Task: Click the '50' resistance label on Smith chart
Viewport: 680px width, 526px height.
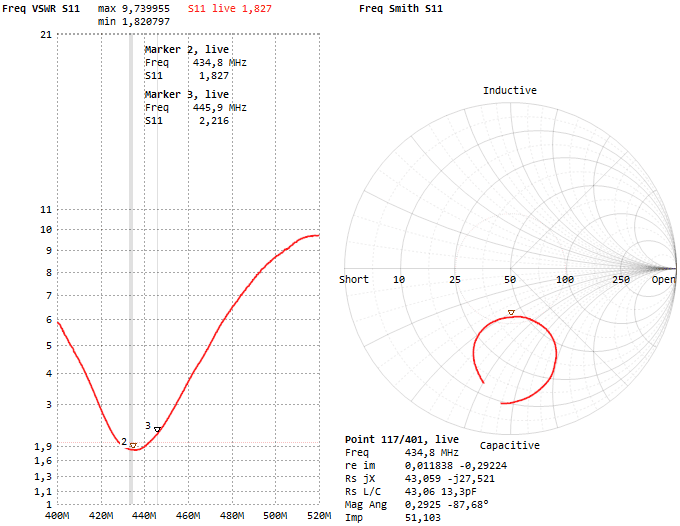Action: [x=510, y=279]
